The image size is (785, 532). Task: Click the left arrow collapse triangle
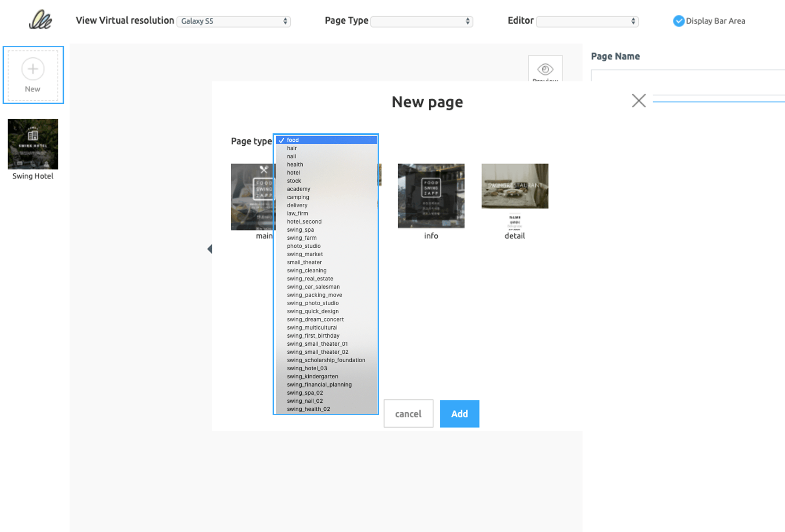tap(209, 249)
